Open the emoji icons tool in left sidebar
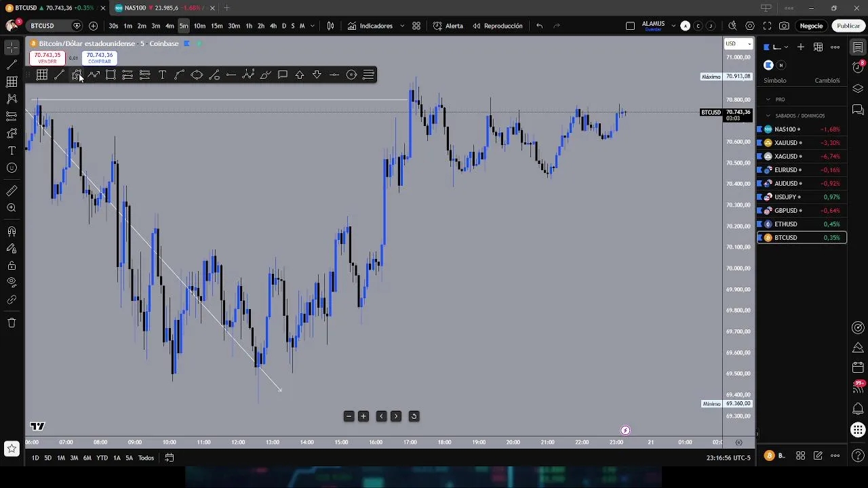The image size is (868, 488). pos(12,168)
